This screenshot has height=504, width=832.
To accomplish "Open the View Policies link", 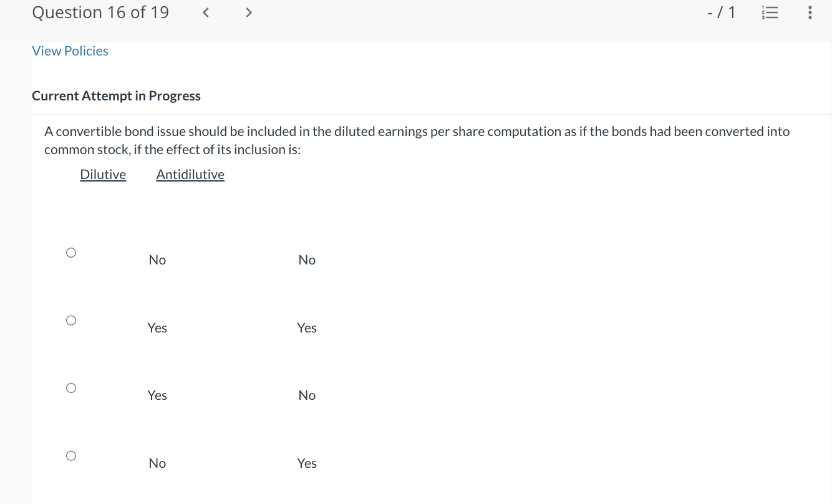I will coord(70,51).
